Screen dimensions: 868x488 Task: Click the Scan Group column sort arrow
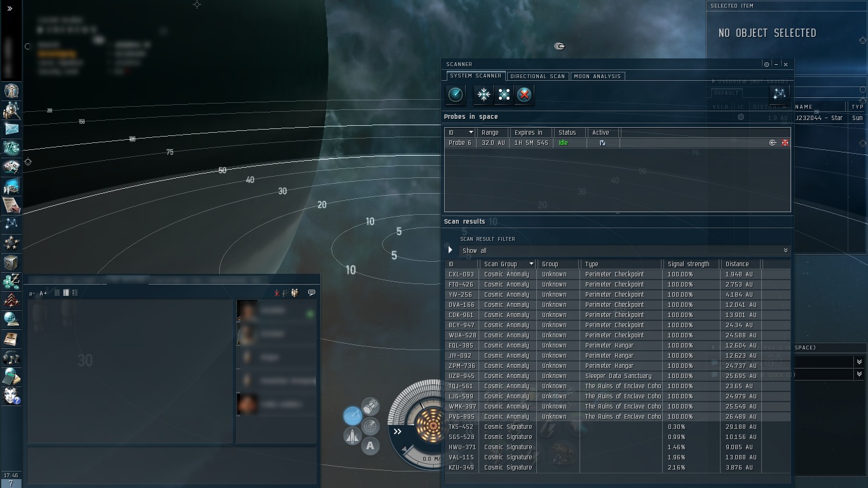coord(531,264)
